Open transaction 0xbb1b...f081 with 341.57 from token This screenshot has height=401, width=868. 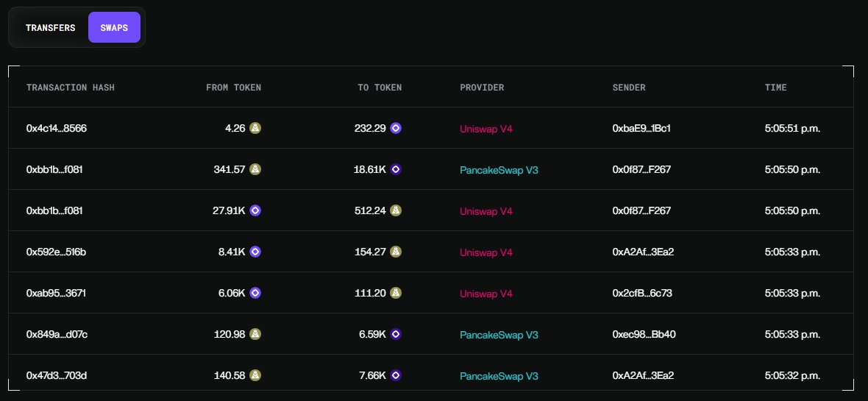[x=54, y=169]
